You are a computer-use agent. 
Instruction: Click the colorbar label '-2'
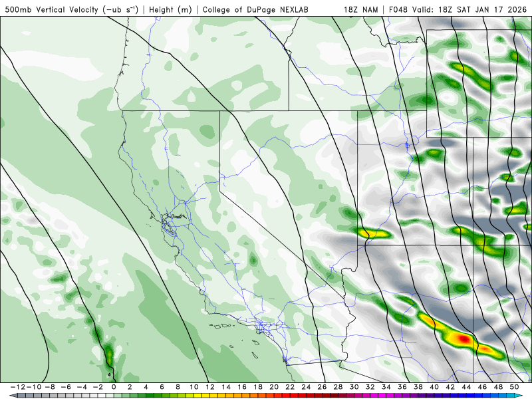(98, 387)
